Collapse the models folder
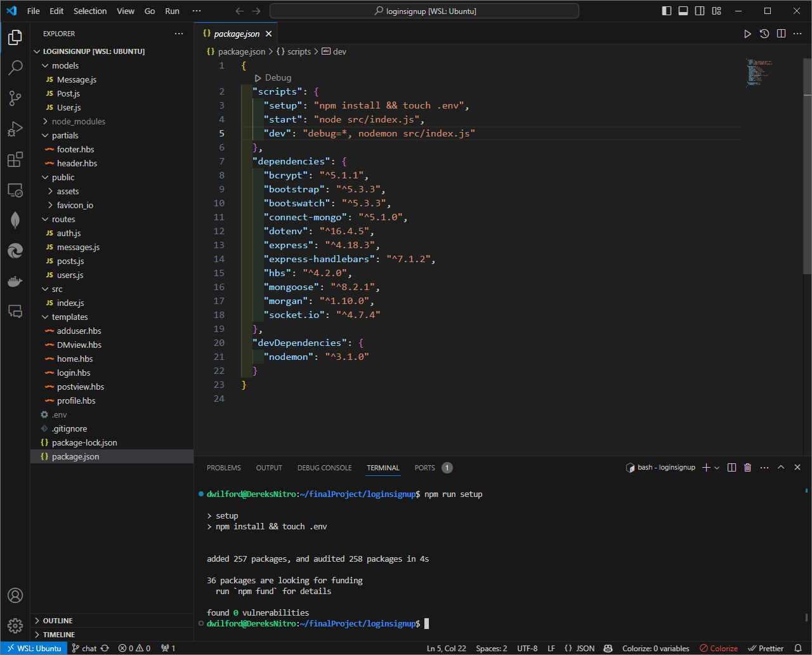Image resolution: width=812 pixels, height=655 pixels. [65, 65]
